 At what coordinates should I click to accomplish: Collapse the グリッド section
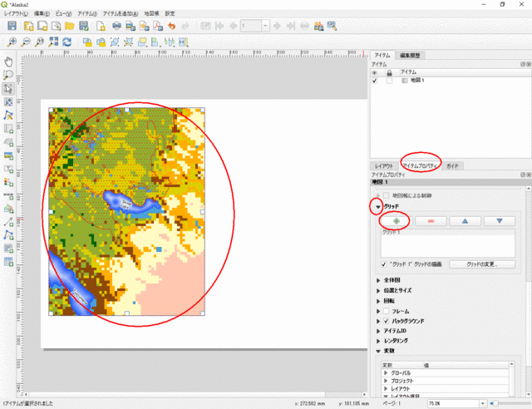(x=378, y=206)
